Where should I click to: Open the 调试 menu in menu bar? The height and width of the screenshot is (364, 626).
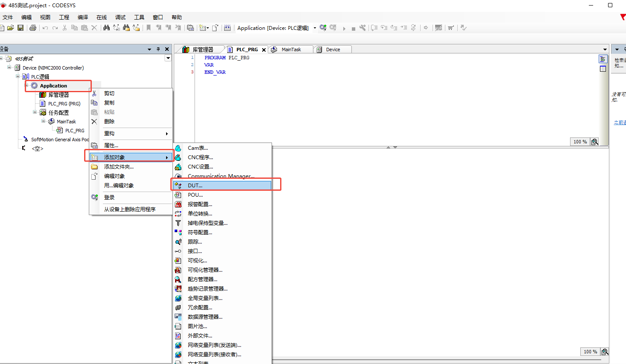point(120,17)
